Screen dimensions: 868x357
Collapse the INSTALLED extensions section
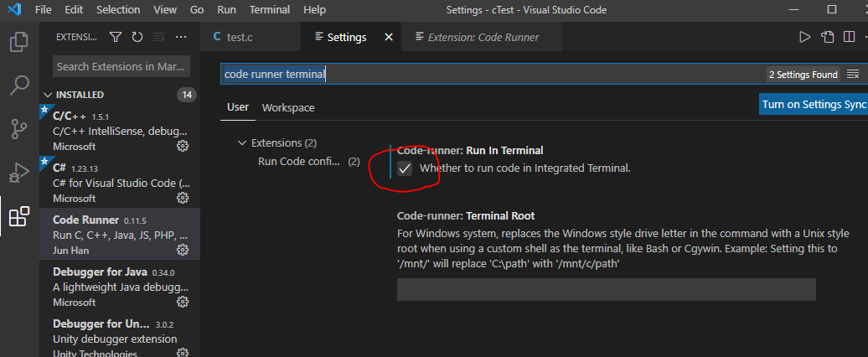click(48, 95)
